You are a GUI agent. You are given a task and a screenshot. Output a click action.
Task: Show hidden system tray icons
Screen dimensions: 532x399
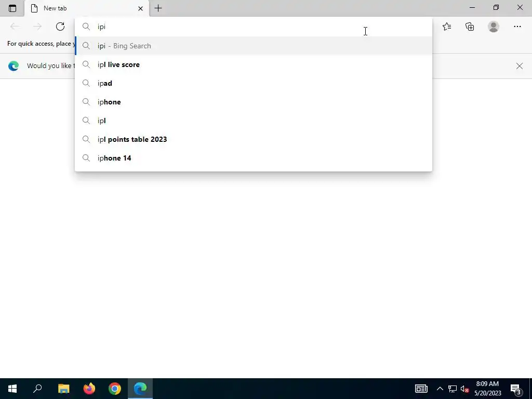(x=440, y=389)
